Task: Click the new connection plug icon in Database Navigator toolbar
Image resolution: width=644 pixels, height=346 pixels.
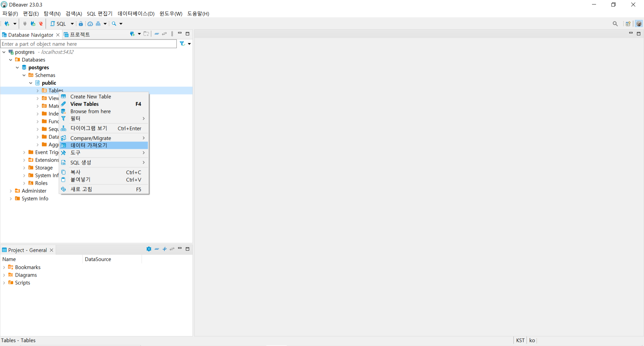Action: point(132,34)
